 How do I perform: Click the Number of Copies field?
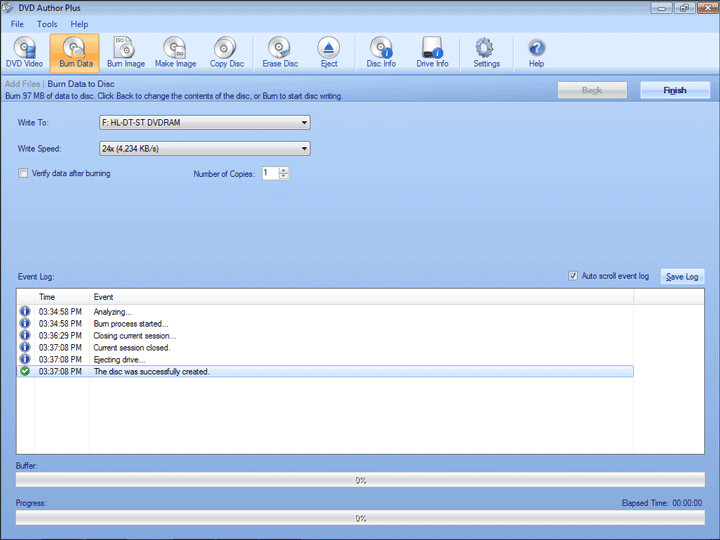[x=270, y=173]
